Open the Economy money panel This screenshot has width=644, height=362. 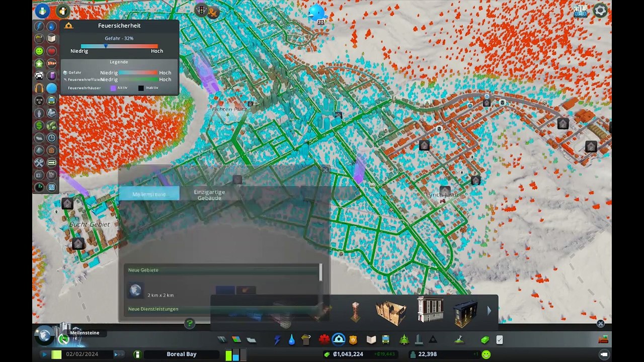click(x=485, y=340)
